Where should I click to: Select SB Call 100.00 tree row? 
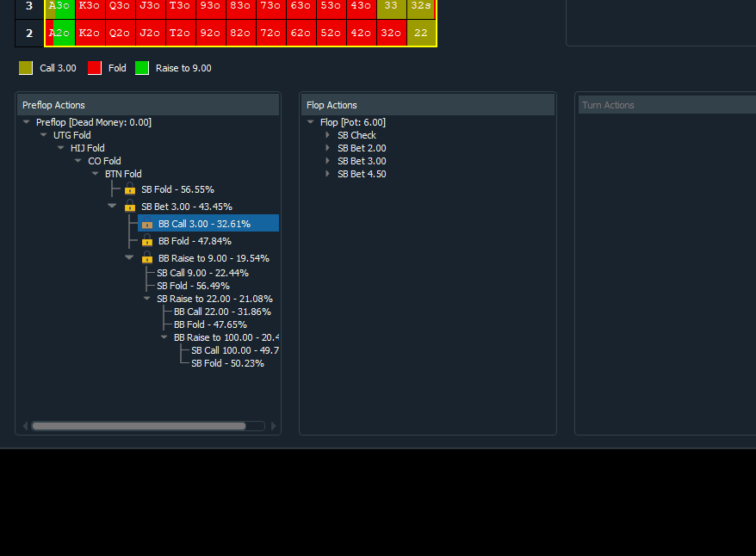[235, 350]
